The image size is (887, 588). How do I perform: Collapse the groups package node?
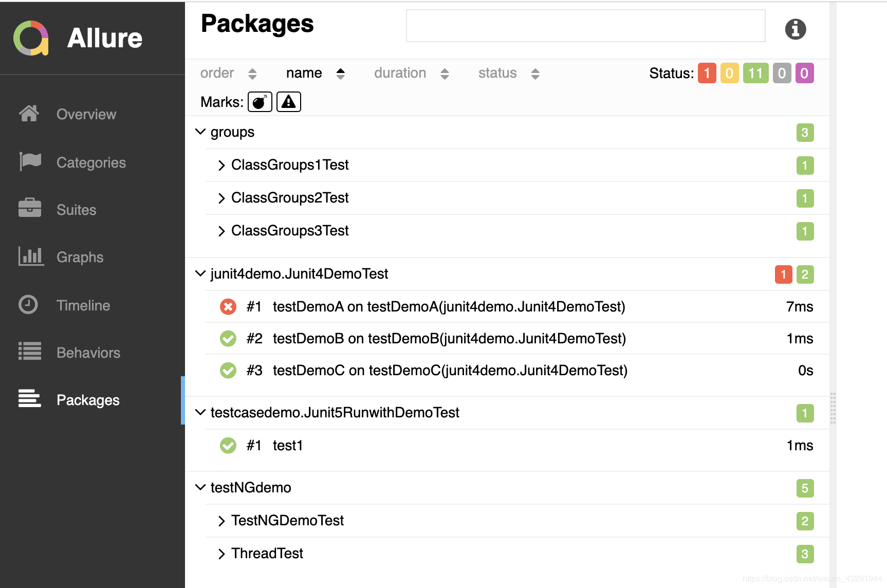coord(200,132)
